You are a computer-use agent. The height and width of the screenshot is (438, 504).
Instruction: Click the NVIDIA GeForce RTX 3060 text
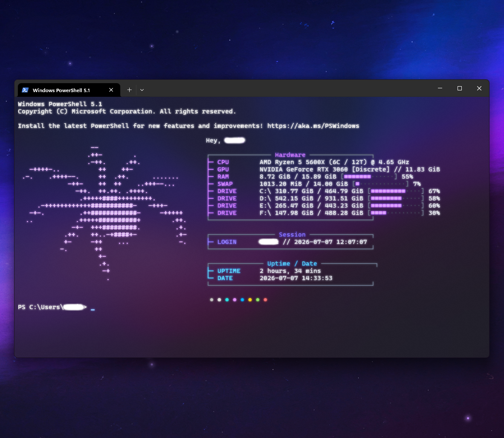click(304, 169)
